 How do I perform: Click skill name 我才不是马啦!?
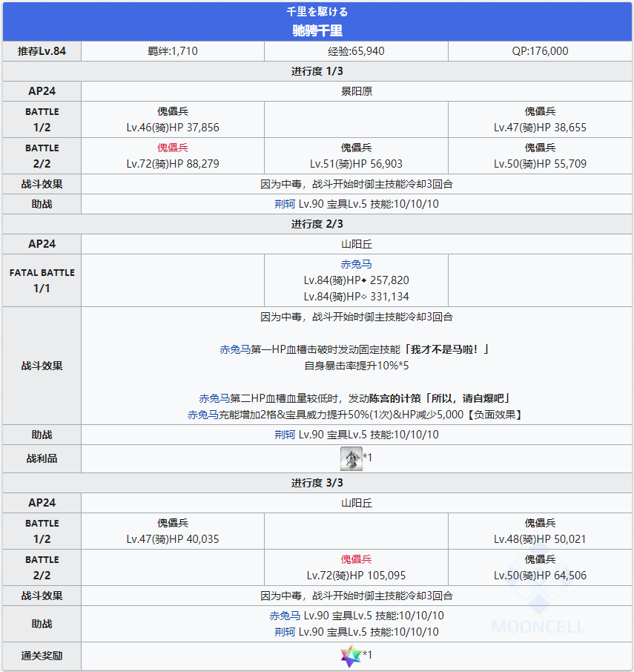click(x=444, y=349)
